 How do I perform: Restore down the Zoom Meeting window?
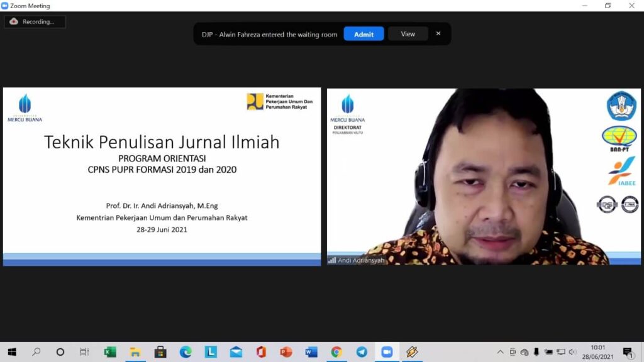[608, 6]
